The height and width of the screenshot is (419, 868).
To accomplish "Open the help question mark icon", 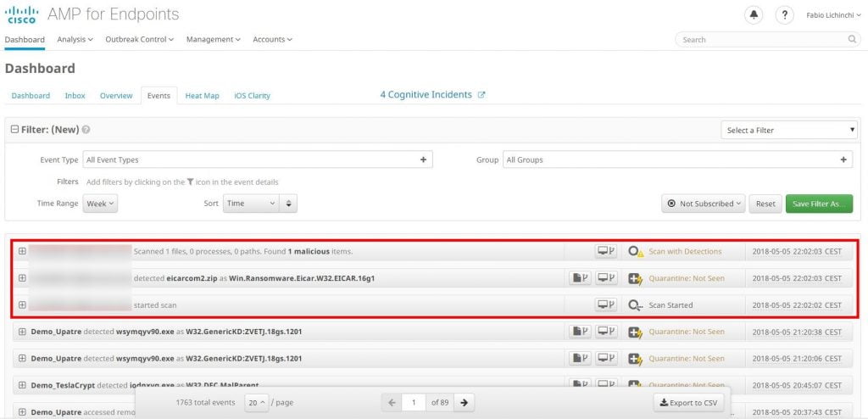I will pyautogui.click(x=784, y=15).
